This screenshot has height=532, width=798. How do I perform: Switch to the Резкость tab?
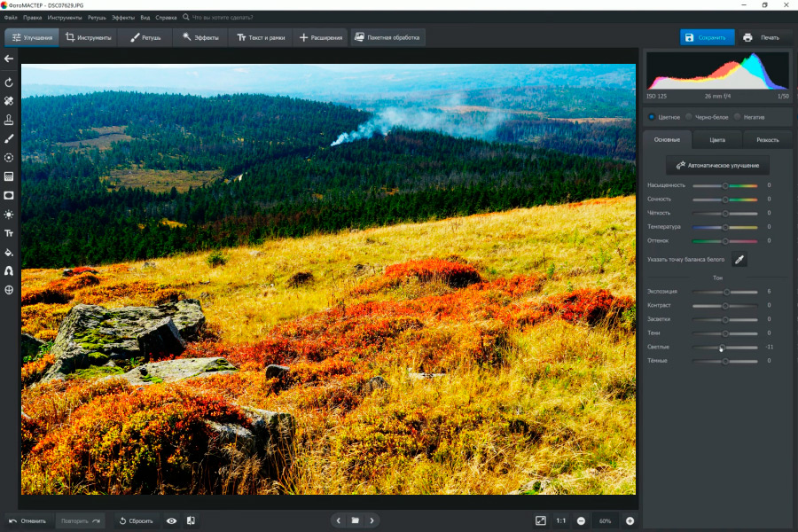tap(767, 139)
